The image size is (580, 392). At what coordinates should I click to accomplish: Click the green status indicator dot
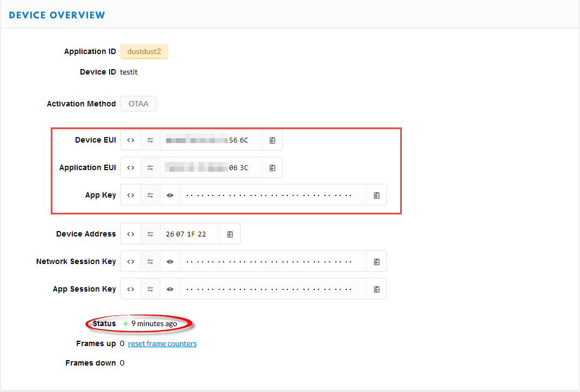[x=125, y=323]
